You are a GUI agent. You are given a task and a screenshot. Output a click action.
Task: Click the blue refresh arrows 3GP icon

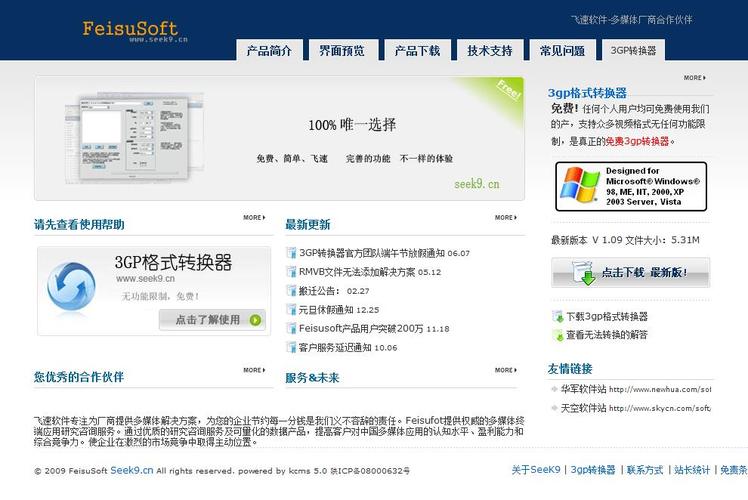tap(71, 286)
